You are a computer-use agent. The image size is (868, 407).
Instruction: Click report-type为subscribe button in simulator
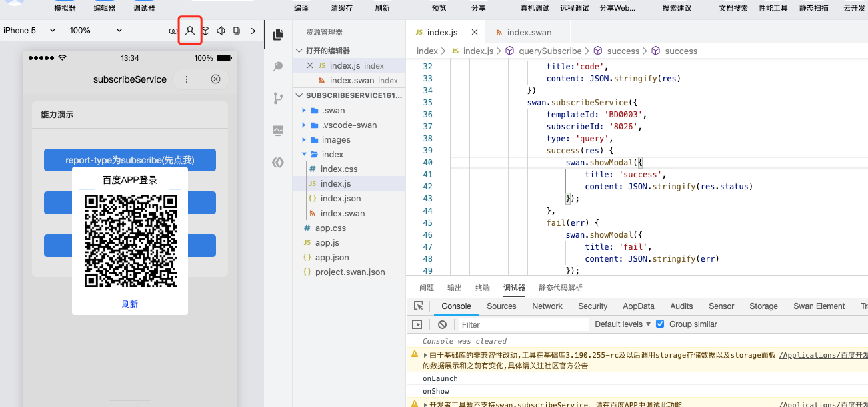tap(130, 160)
